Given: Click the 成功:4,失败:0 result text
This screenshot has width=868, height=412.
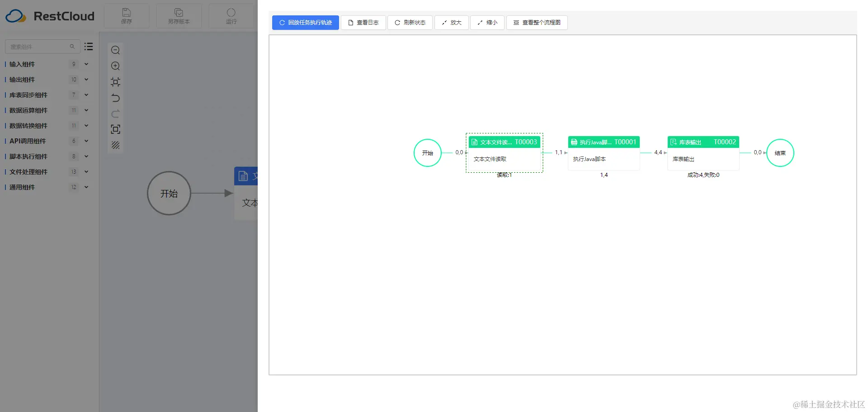Looking at the screenshot, I should (x=703, y=175).
